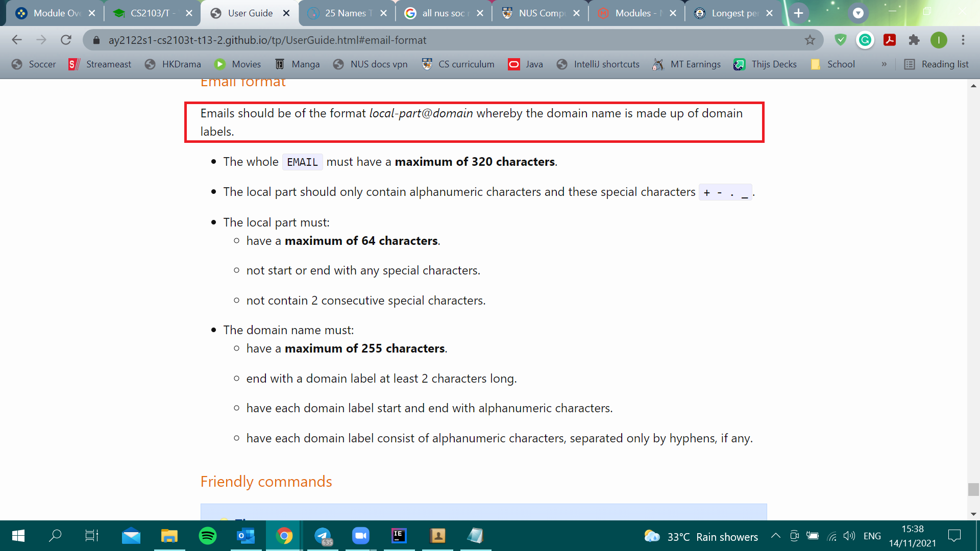The width and height of the screenshot is (980, 551).
Task: Reload the current page
Action: pos(66,40)
